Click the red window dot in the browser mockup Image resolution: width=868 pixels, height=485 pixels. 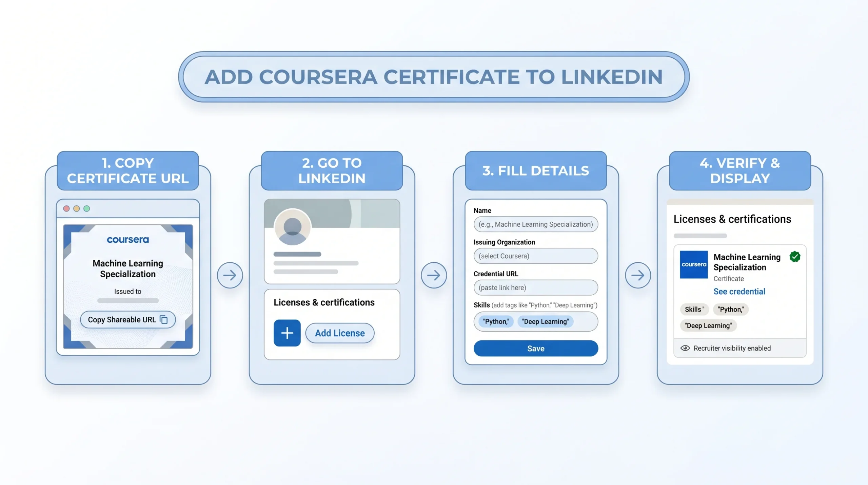point(66,208)
